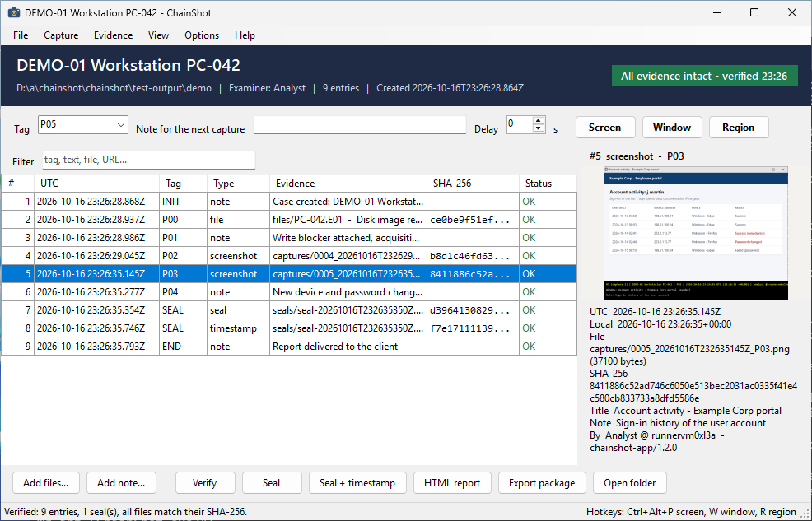
Task: Click the INIT tag cell
Action: (184, 202)
